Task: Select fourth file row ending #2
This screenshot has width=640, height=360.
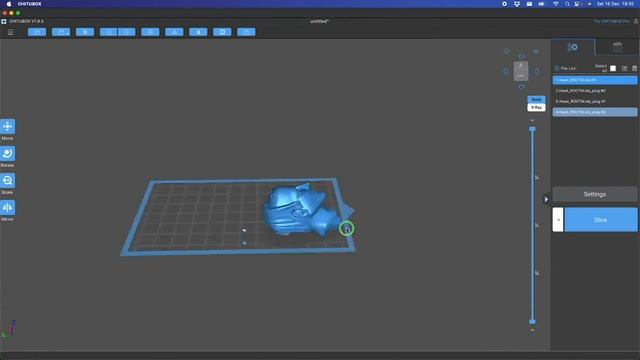Action: 595,112
